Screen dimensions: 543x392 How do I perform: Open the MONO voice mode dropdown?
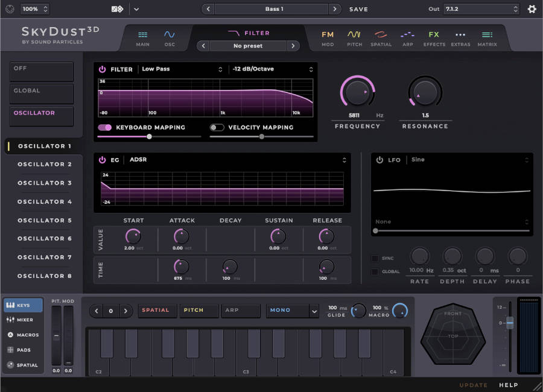(292, 311)
